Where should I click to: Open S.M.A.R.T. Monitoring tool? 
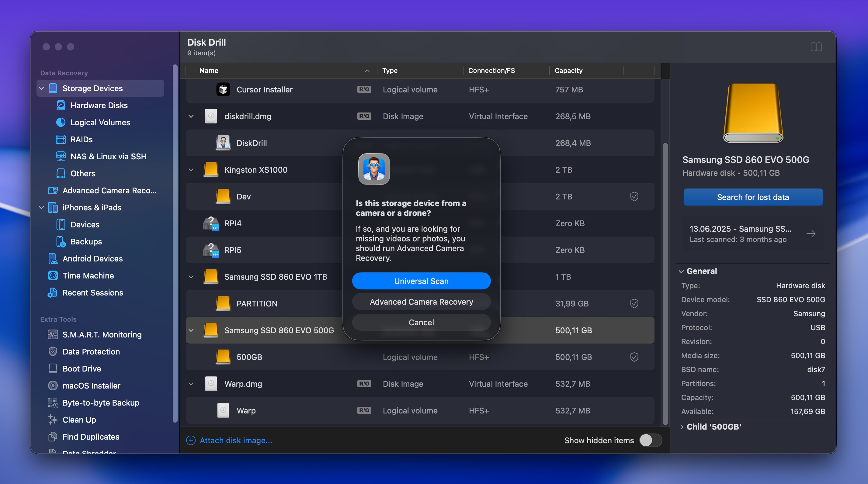[x=102, y=334]
